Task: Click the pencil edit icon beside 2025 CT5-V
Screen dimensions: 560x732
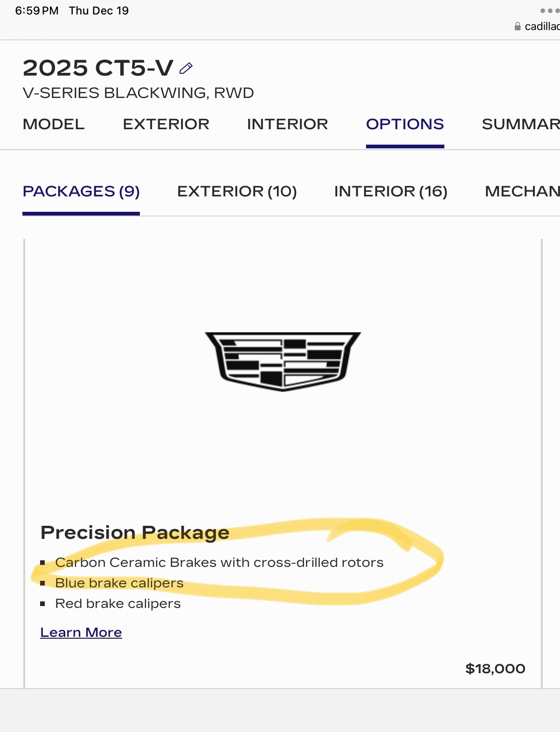Action: [x=186, y=69]
